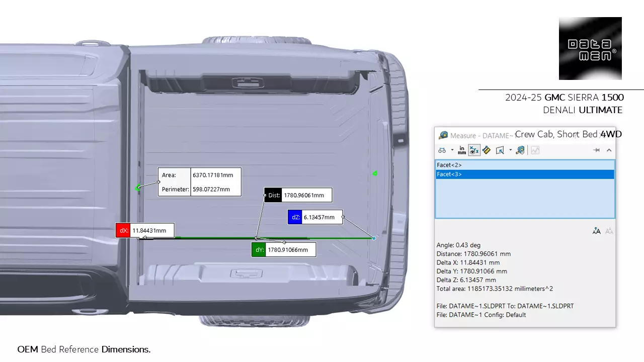Viewport: 644px width, 362px height.
Task: Click Delta Z: 6.13457 mm result
Action: click(466, 280)
